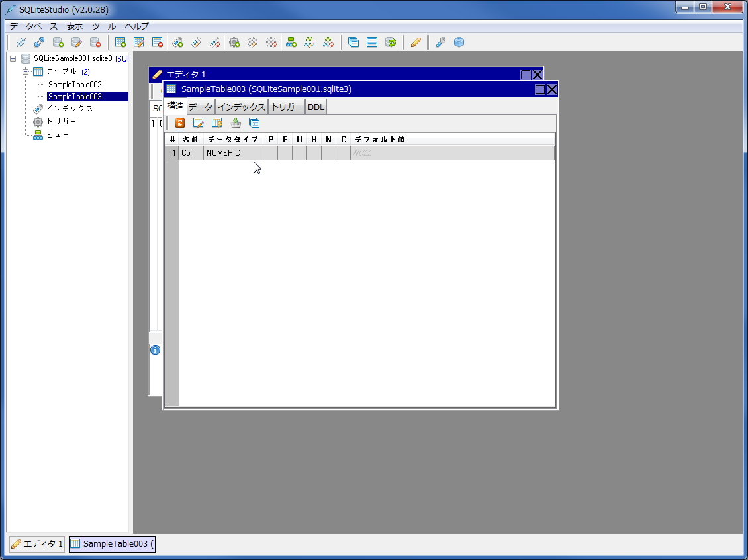Switch to the データ tab

click(201, 107)
